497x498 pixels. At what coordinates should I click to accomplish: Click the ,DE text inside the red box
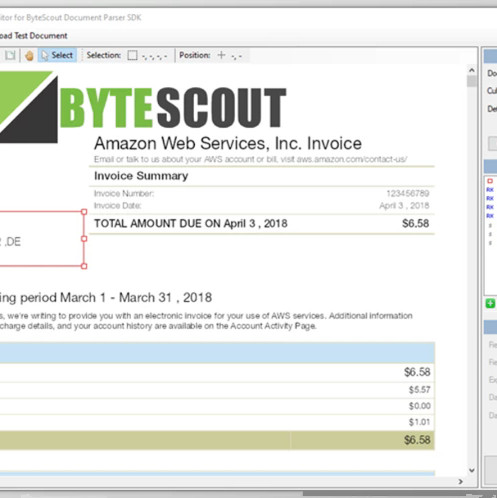(13, 242)
